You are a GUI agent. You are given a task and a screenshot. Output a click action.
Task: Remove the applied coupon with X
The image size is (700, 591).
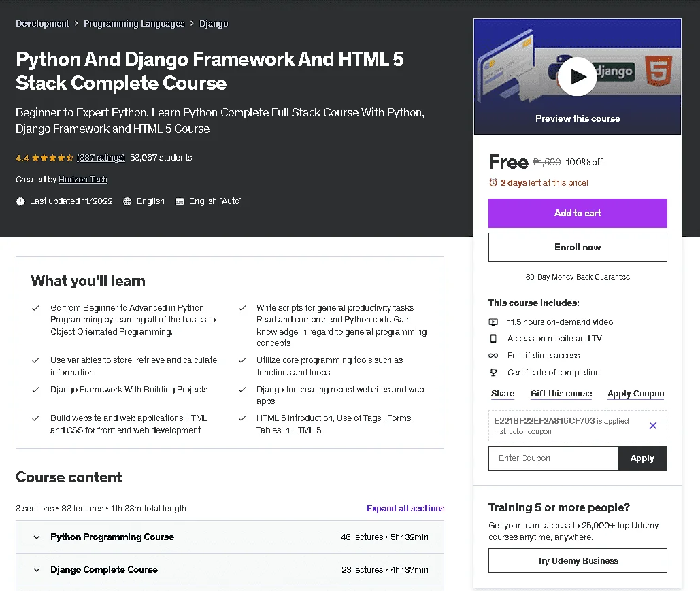[652, 426]
